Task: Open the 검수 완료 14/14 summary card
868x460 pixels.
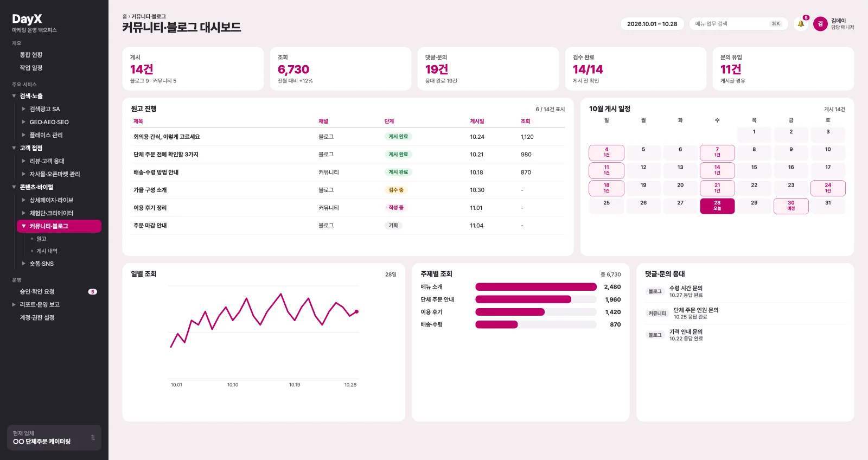Action: pos(636,69)
